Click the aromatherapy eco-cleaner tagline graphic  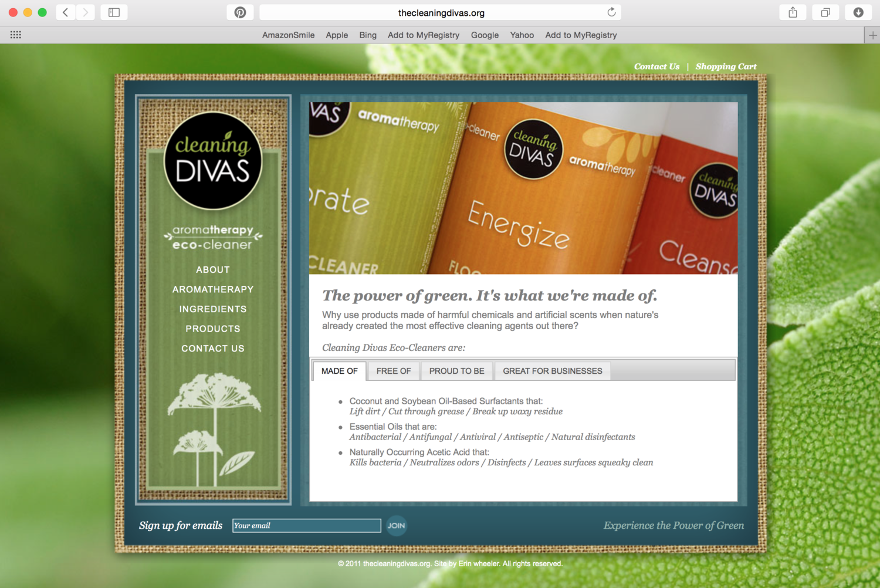[213, 237]
